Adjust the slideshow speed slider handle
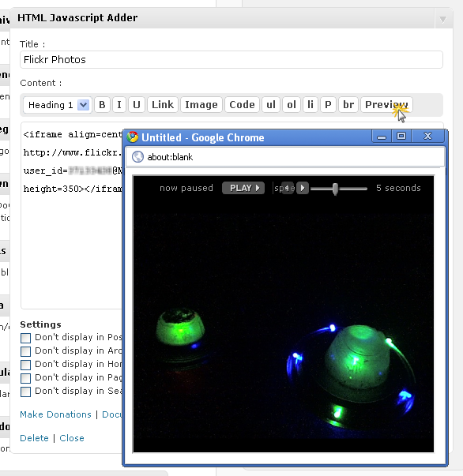 335,189
